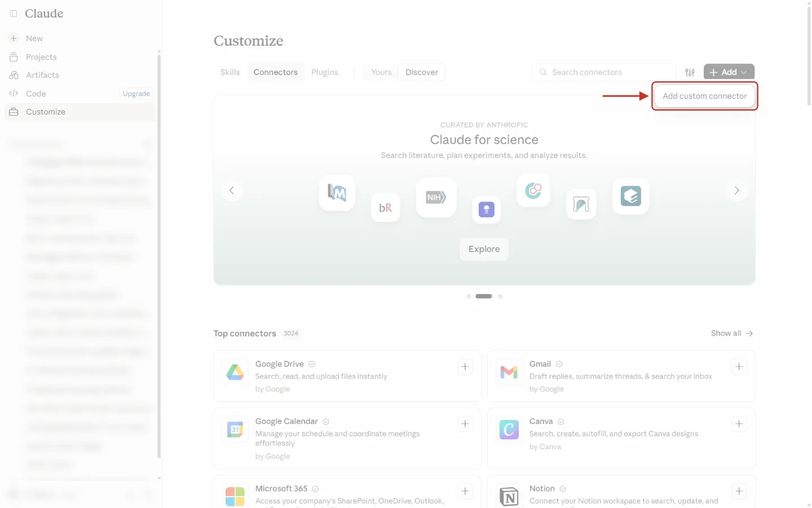Go to Artifacts in the sidebar

42,75
